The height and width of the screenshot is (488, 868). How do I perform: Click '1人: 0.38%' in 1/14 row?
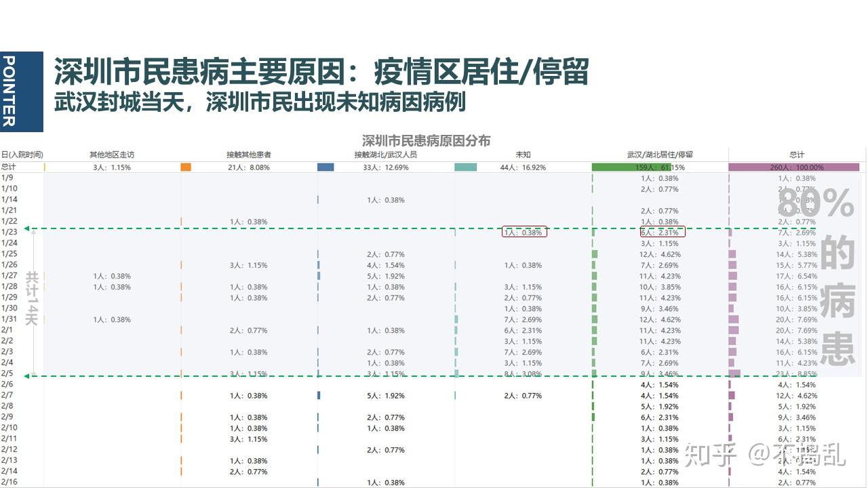[x=385, y=200]
